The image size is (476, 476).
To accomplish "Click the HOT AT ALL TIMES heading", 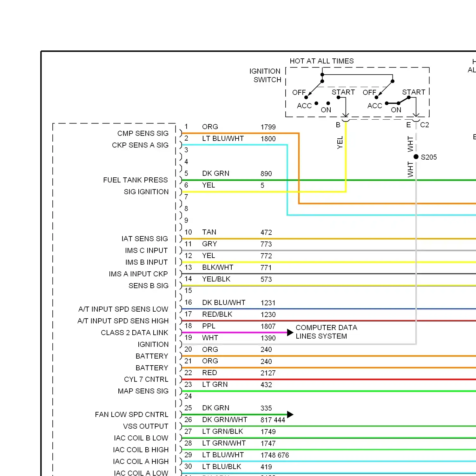I will pyautogui.click(x=321, y=61).
